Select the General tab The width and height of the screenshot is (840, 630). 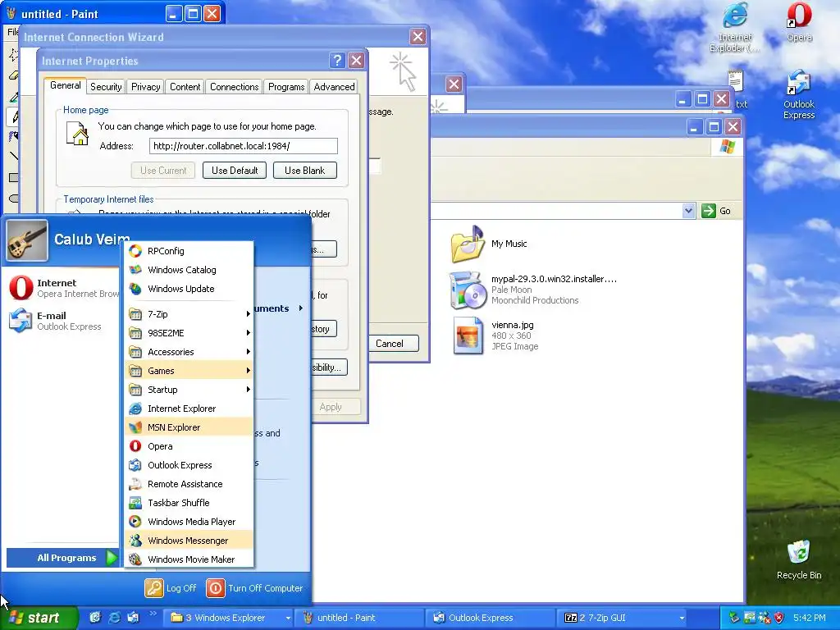[x=65, y=85]
